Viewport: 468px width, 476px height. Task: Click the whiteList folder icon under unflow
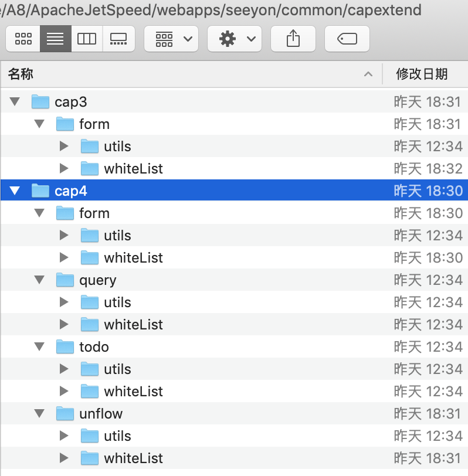[x=90, y=458]
